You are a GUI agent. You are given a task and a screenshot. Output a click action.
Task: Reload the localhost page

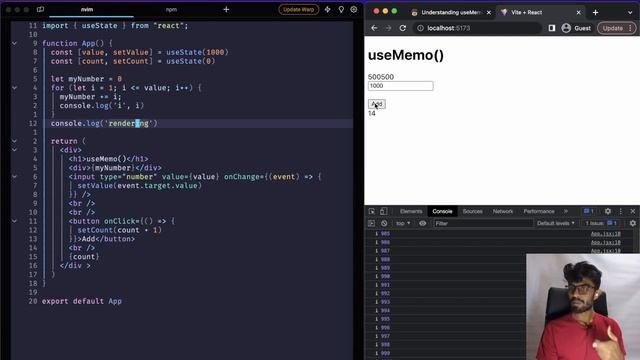pos(402,28)
